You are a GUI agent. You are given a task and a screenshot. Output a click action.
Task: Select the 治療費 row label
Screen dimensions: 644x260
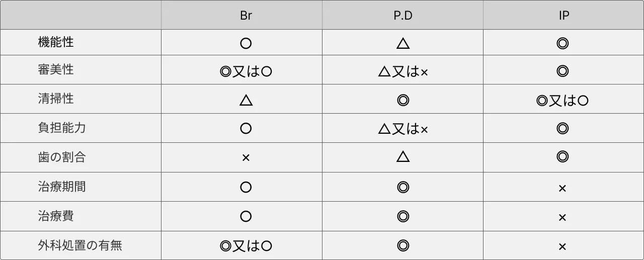(56, 216)
